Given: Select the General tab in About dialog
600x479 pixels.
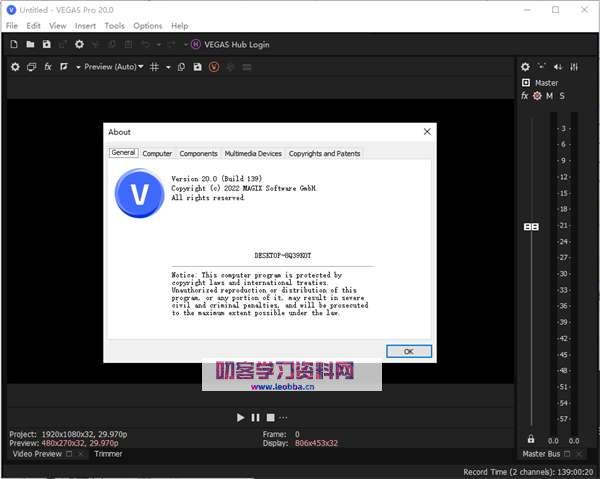Looking at the screenshot, I should click(123, 153).
